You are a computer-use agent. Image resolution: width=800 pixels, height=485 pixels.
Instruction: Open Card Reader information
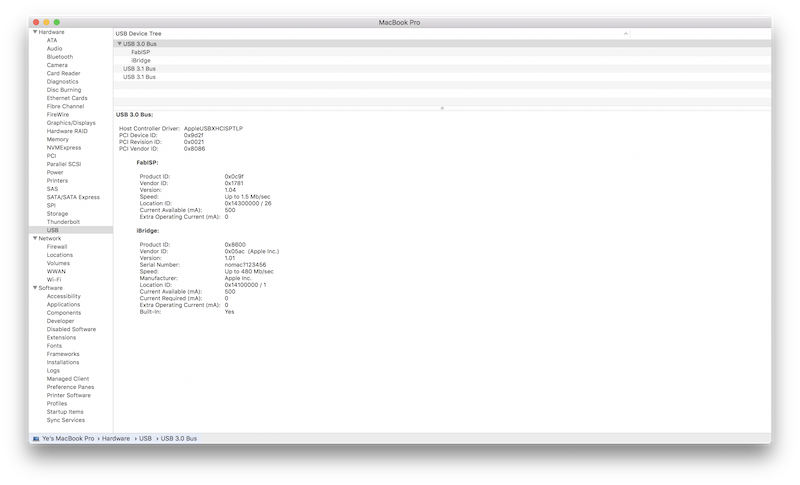point(63,73)
